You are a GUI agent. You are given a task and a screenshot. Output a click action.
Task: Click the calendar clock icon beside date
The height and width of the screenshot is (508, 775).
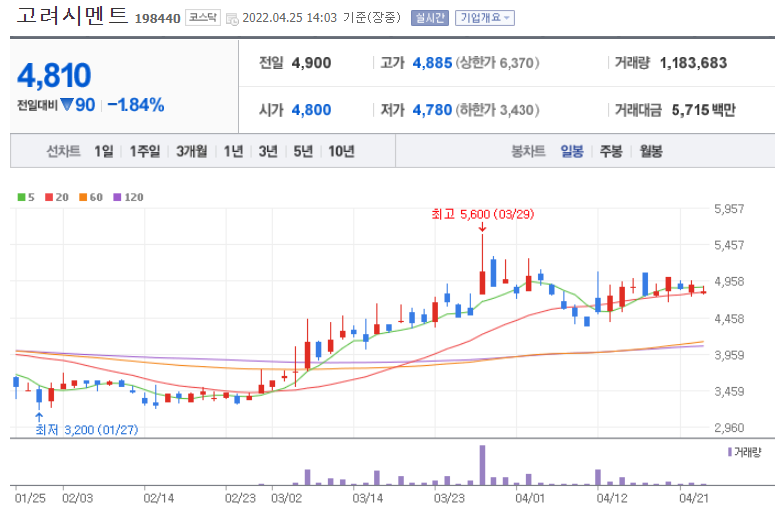232,19
